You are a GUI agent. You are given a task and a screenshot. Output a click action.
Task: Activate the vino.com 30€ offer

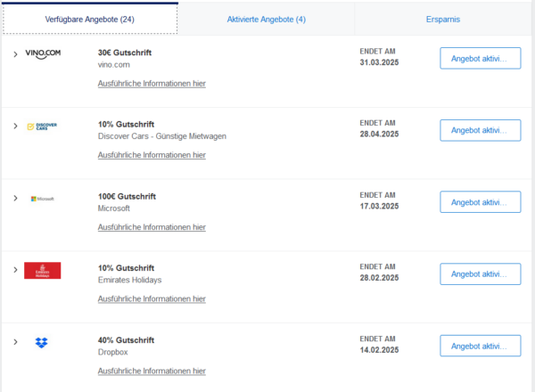click(480, 58)
